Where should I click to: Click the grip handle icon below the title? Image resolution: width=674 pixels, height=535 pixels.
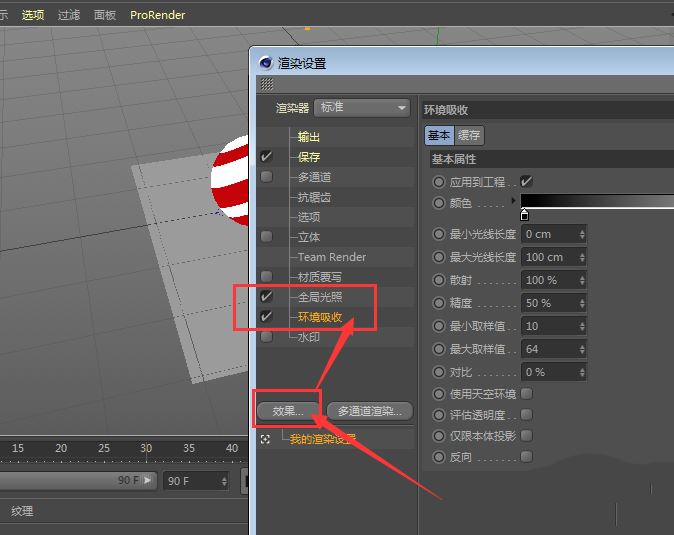pos(266,85)
